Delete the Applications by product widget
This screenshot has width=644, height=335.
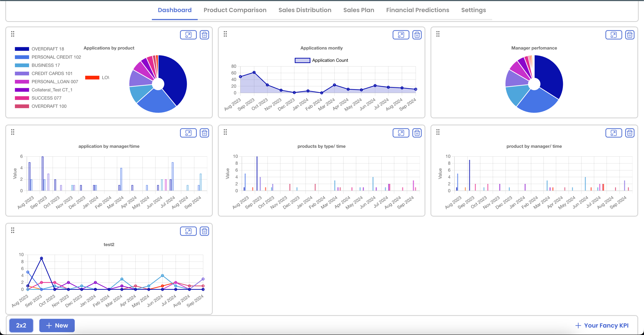204,35
